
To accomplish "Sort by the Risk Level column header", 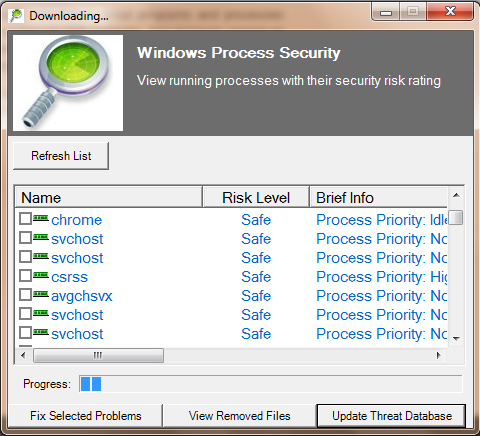I will coord(256,198).
